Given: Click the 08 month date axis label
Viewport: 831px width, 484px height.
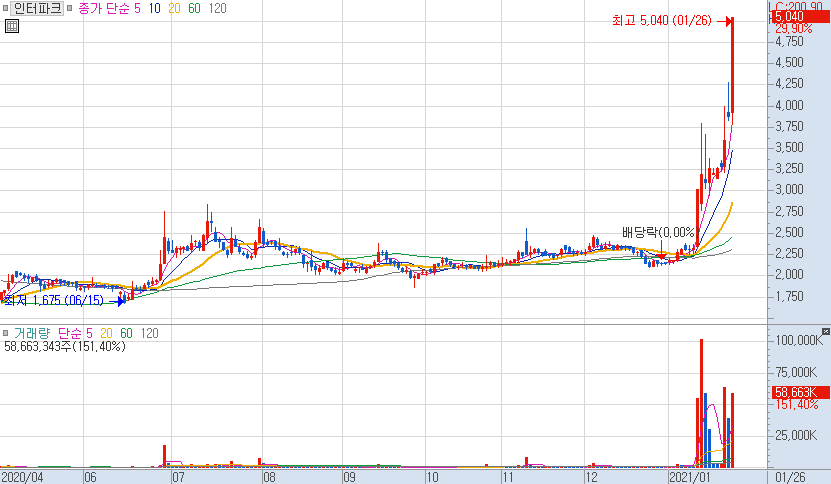Looking at the screenshot, I should click(270, 477).
